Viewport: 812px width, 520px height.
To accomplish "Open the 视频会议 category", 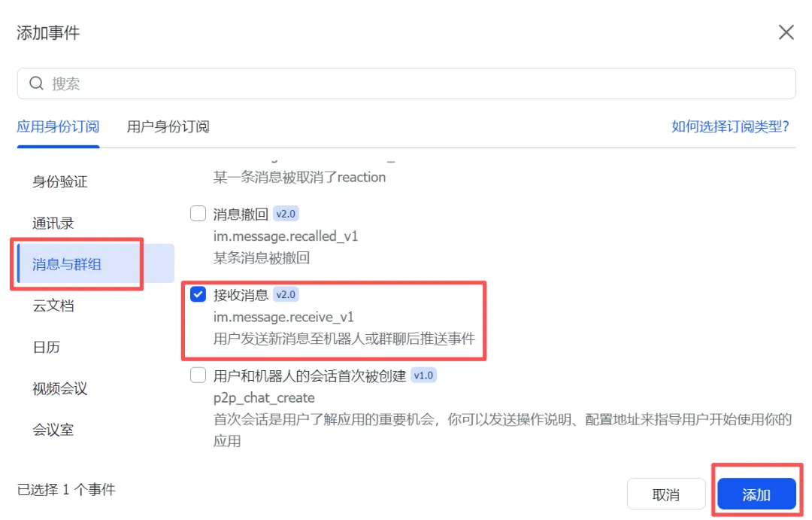I will point(60,388).
